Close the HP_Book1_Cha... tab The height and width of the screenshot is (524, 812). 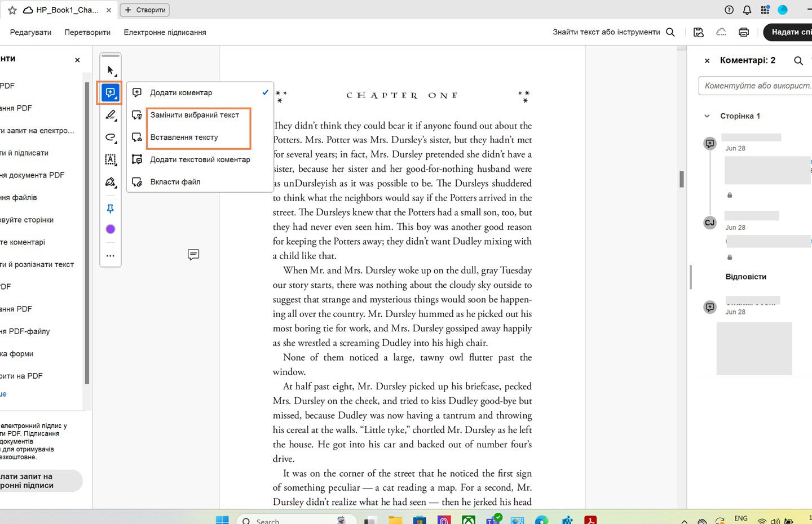point(109,10)
